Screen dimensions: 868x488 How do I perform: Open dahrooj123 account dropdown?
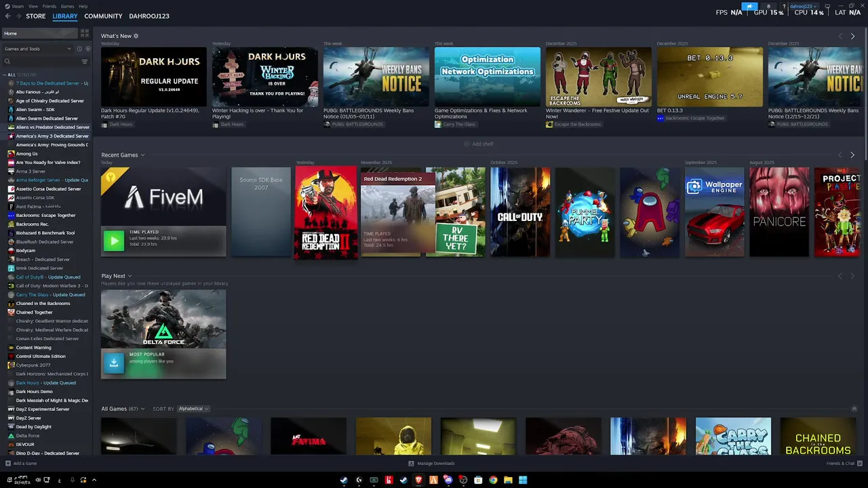click(x=803, y=6)
